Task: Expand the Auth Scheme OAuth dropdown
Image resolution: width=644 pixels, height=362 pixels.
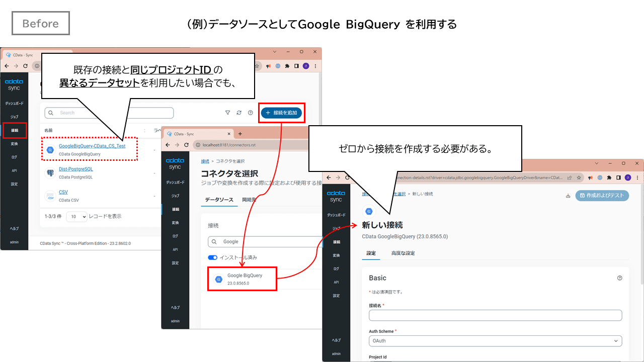Action: tap(495, 341)
